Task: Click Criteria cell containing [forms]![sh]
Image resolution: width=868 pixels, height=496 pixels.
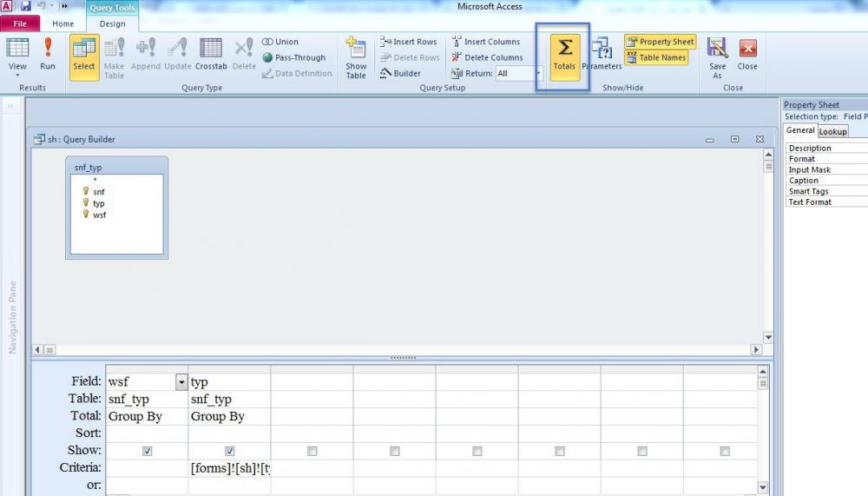Action: [x=229, y=467]
